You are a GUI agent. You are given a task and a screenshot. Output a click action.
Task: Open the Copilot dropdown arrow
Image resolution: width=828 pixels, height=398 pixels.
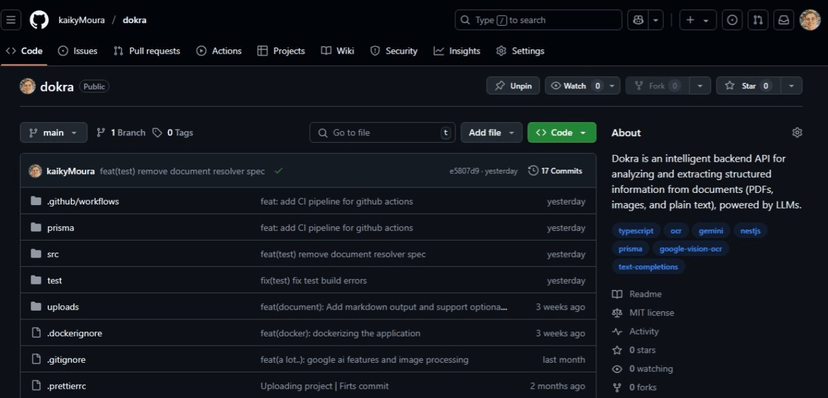[655, 20]
